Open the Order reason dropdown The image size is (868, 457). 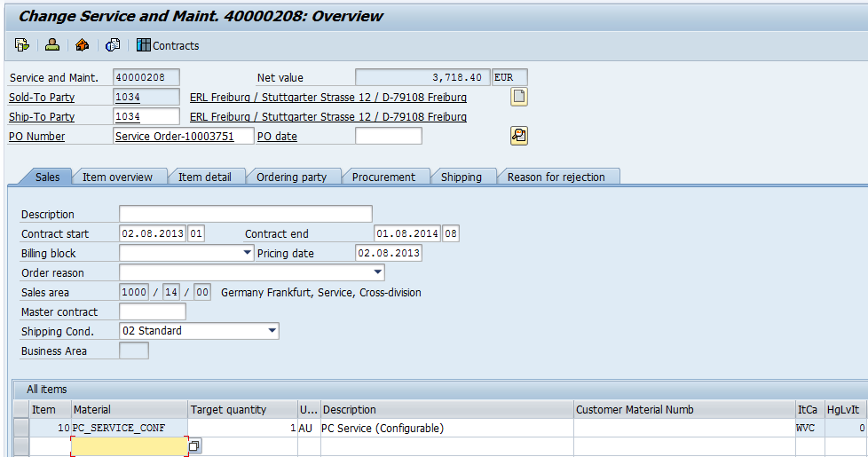[x=378, y=272]
